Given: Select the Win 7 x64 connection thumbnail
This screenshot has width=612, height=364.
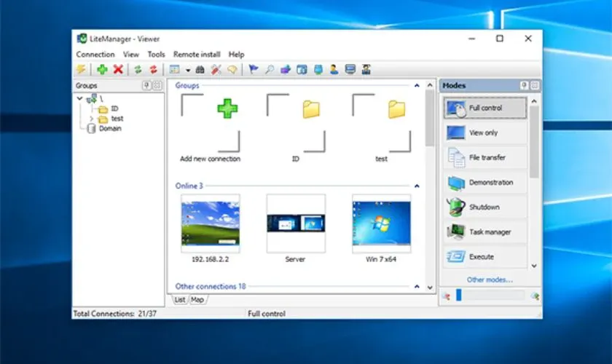Looking at the screenshot, I should pos(381,223).
